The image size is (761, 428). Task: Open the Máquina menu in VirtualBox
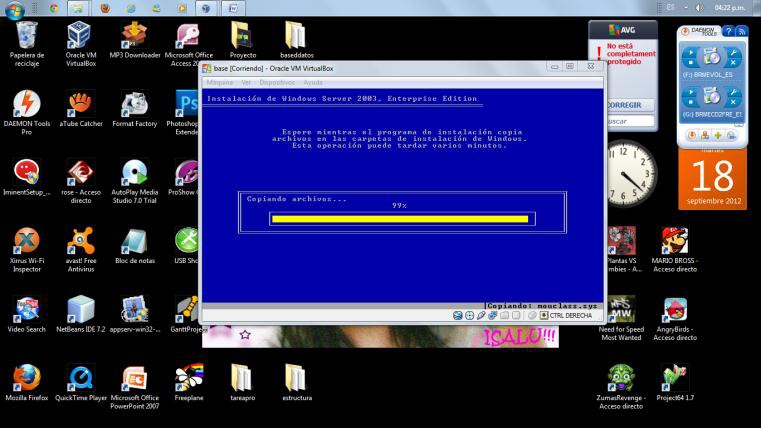click(220, 82)
